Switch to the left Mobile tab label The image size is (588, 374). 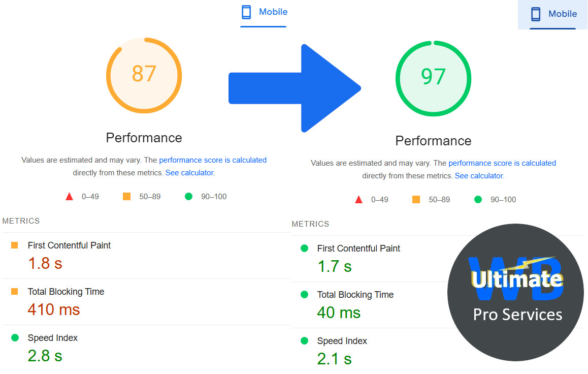point(273,12)
